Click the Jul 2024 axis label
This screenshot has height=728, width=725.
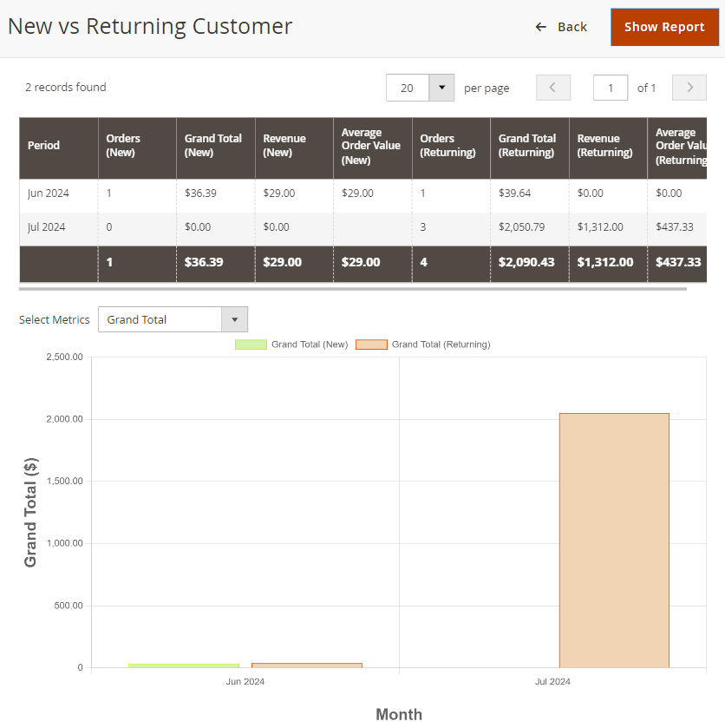tap(552, 681)
